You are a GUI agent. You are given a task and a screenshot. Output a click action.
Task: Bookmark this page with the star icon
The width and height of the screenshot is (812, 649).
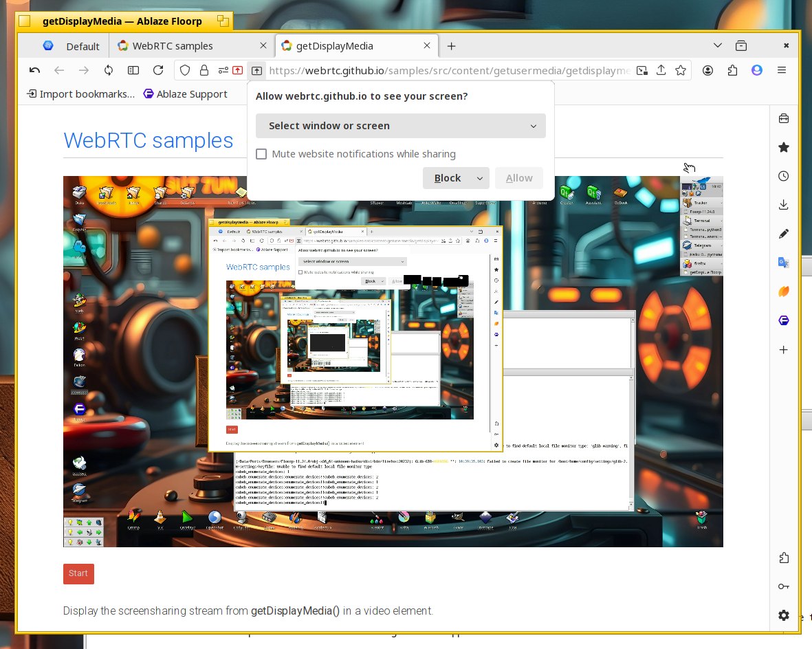pos(681,70)
